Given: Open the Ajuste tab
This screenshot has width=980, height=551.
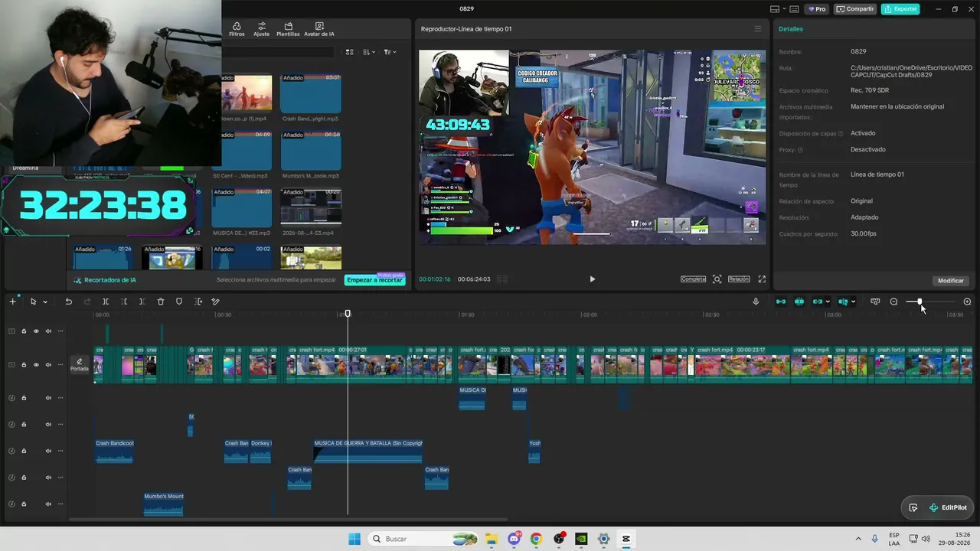Looking at the screenshot, I should click(x=262, y=29).
